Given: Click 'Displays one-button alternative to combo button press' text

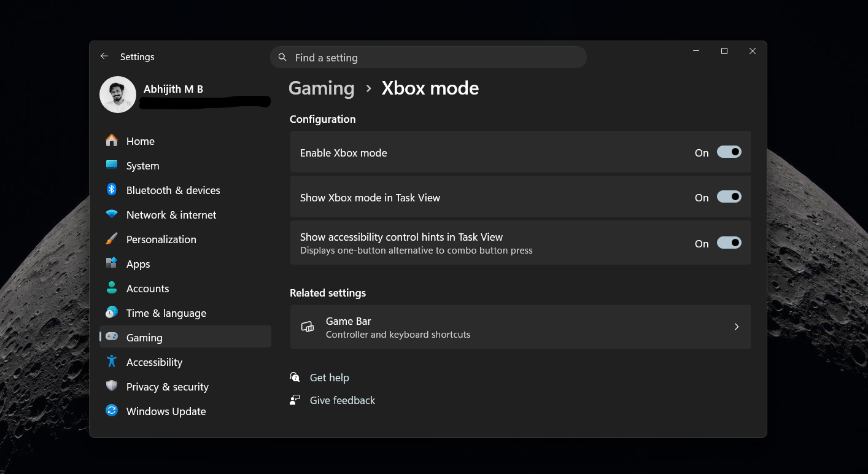Looking at the screenshot, I should 416,251.
